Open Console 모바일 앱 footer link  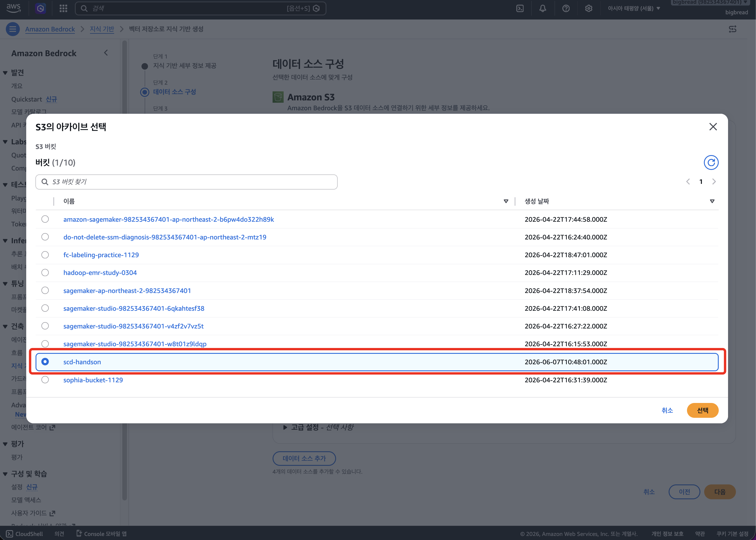101,534
